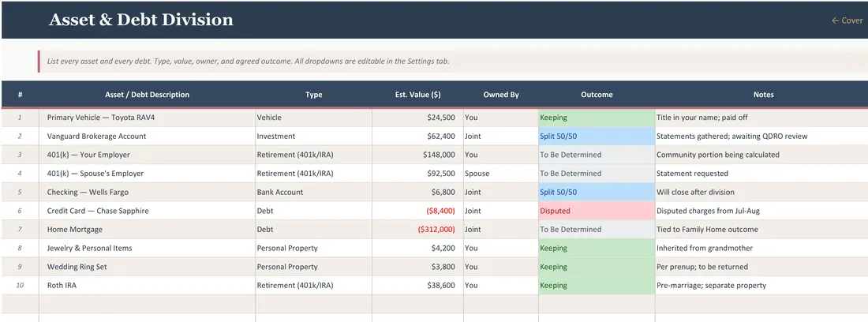Open Type dropdown for Wedding Ring Set

(x=313, y=267)
